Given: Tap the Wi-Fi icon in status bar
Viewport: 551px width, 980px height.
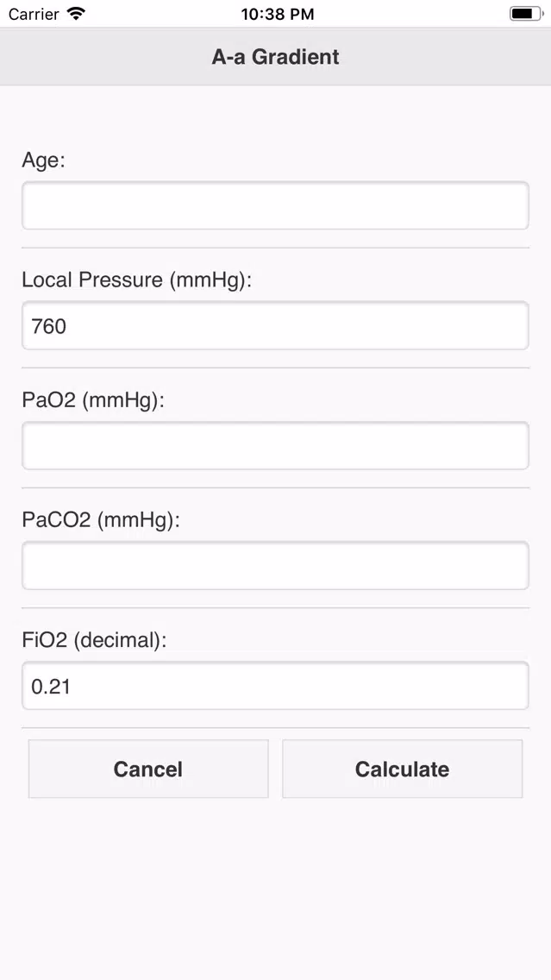Looking at the screenshot, I should point(77,14).
